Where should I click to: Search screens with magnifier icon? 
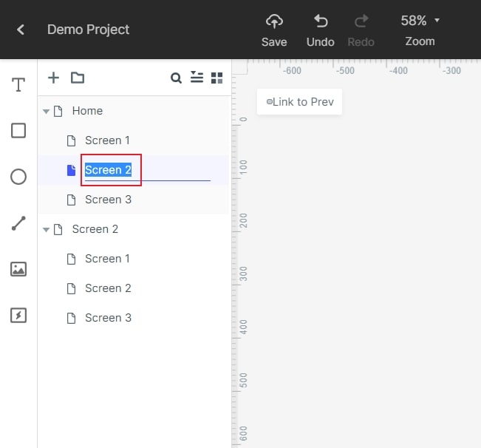pos(176,78)
